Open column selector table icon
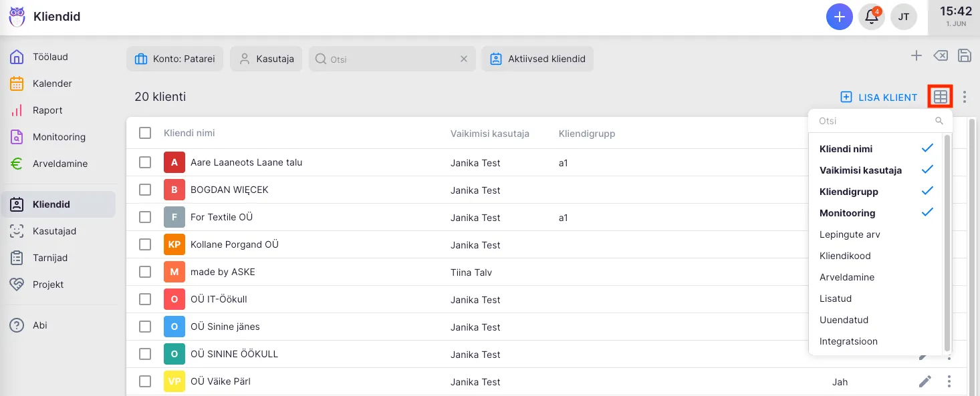980x396 pixels. pyautogui.click(x=941, y=97)
